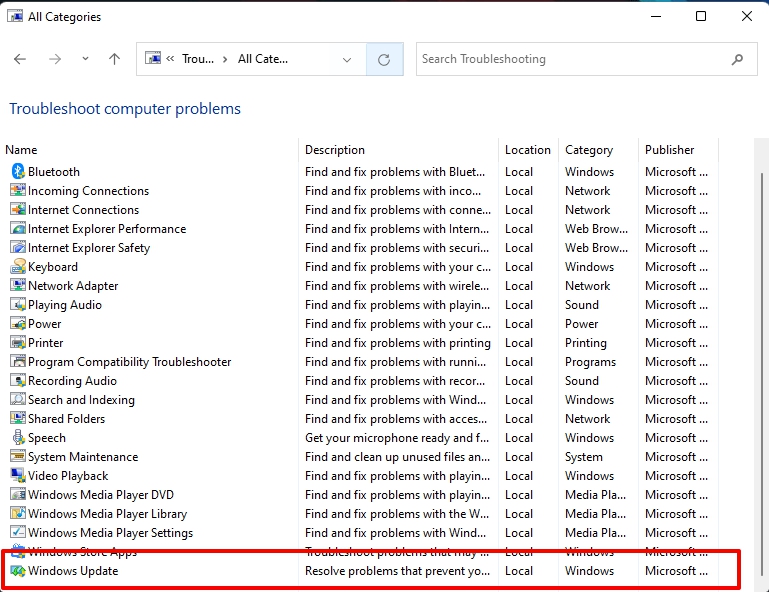Open Program Compatibility Troubleshooter
The height and width of the screenshot is (592, 769).
tap(129, 362)
